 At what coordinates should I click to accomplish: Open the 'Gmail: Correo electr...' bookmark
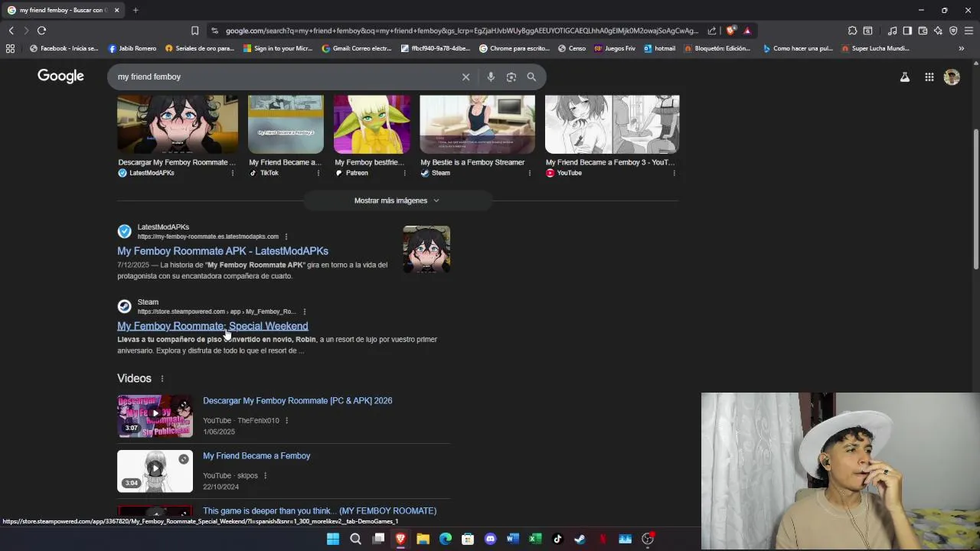point(357,48)
